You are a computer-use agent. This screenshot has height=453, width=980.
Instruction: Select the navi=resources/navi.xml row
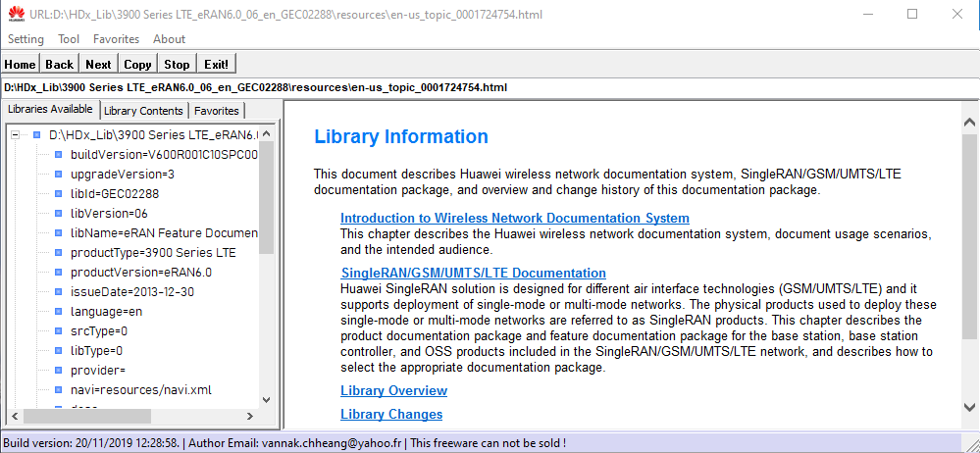click(x=141, y=390)
